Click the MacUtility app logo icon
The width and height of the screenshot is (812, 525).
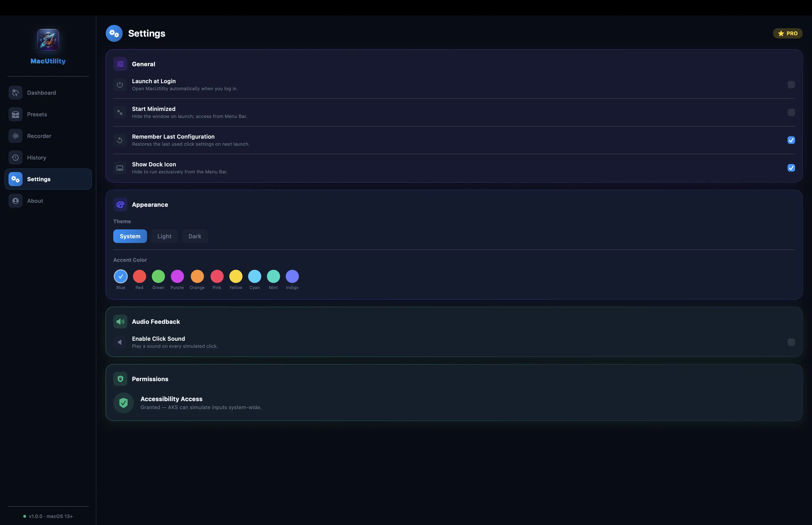[48, 40]
